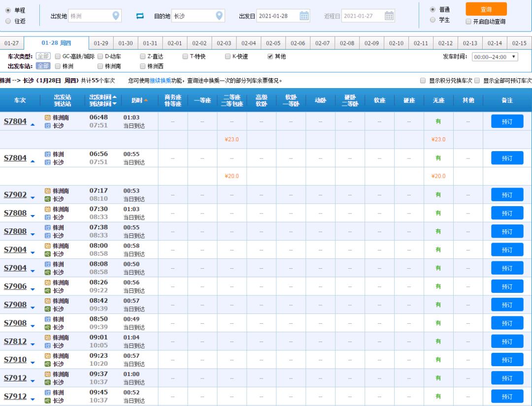Uncheck the 其他 train type filter
Screen dimensions: 532x406
tap(270, 56)
